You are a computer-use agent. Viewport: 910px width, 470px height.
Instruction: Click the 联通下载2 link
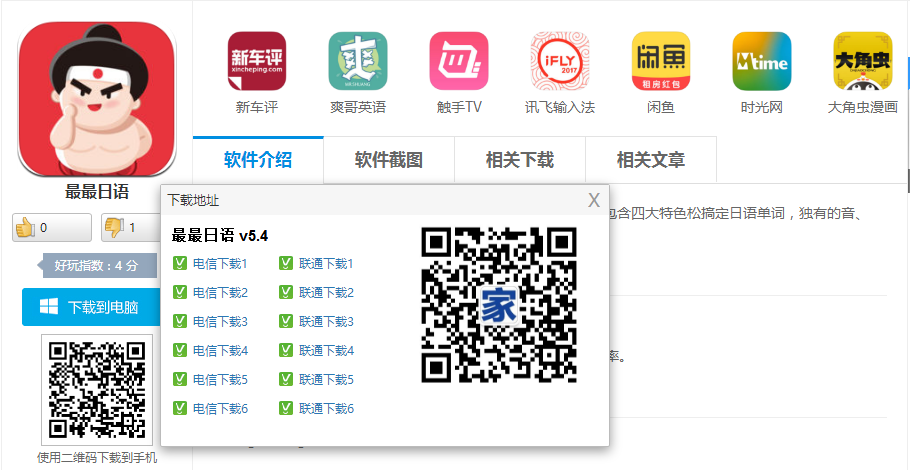pos(327,293)
